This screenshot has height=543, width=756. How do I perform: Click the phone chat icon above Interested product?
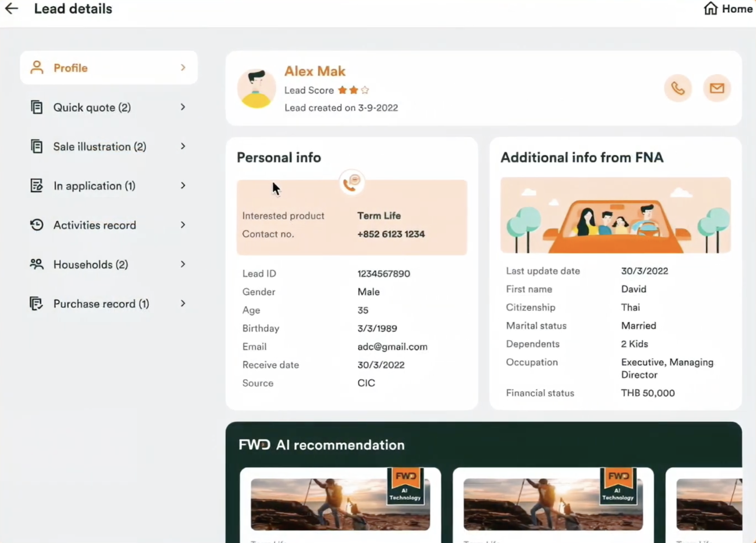(x=352, y=182)
